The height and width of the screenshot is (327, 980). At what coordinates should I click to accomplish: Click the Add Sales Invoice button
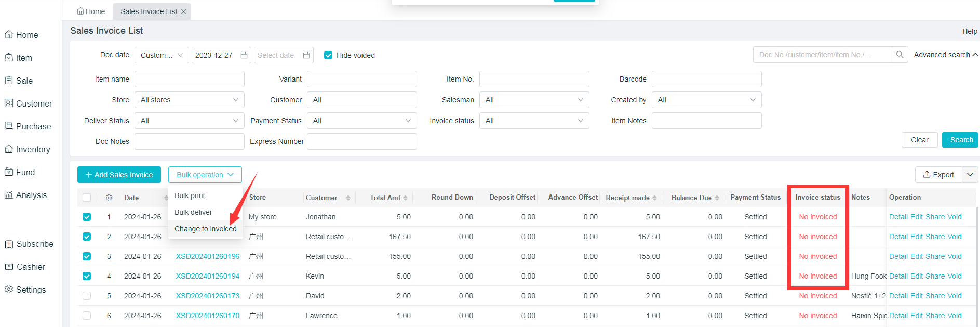(119, 175)
